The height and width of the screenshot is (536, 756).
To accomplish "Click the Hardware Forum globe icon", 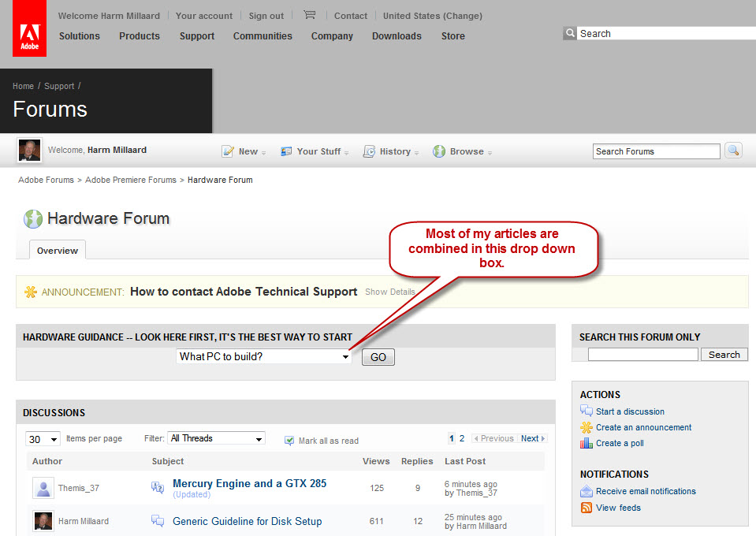I will coord(33,219).
